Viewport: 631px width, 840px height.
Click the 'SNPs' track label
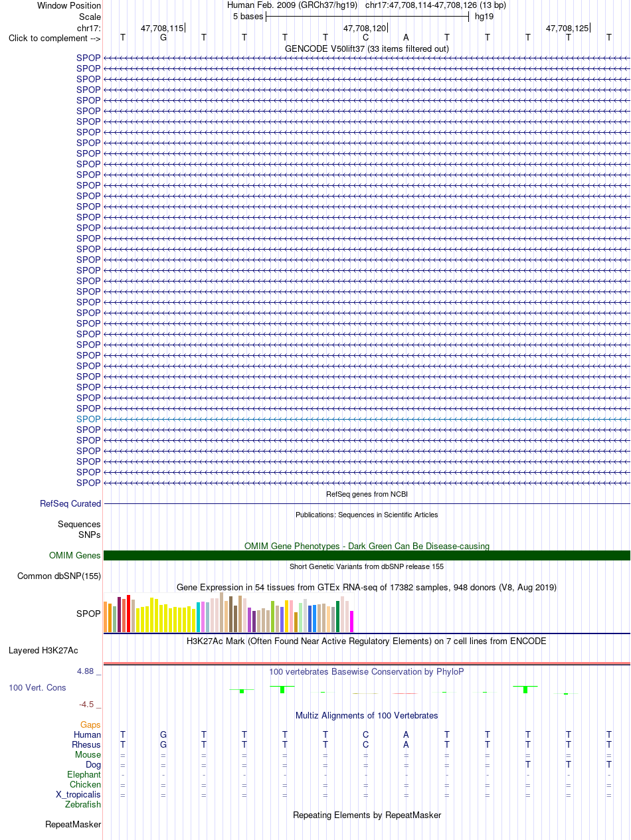click(90, 535)
